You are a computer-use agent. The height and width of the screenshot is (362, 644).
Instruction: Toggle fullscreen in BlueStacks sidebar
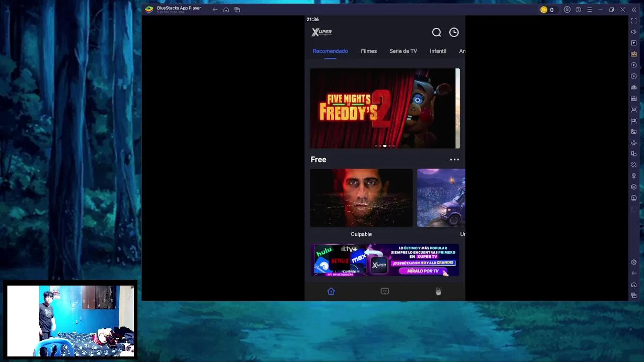tap(634, 21)
